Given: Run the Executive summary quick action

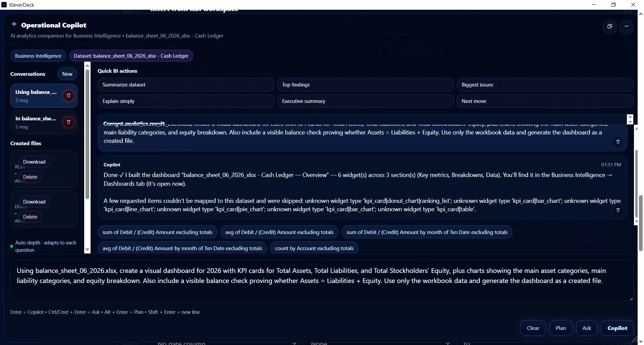Looking at the screenshot, I should point(365,101).
